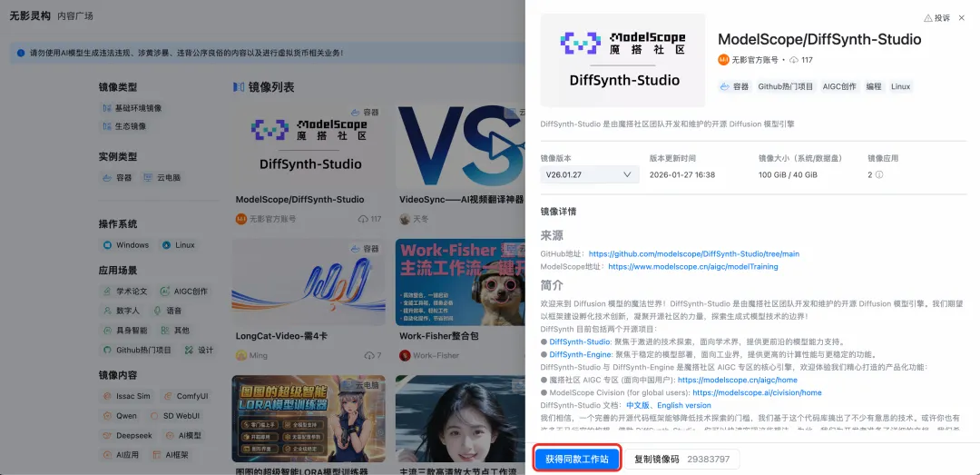Click the 复制镜像码 button

pos(681,459)
